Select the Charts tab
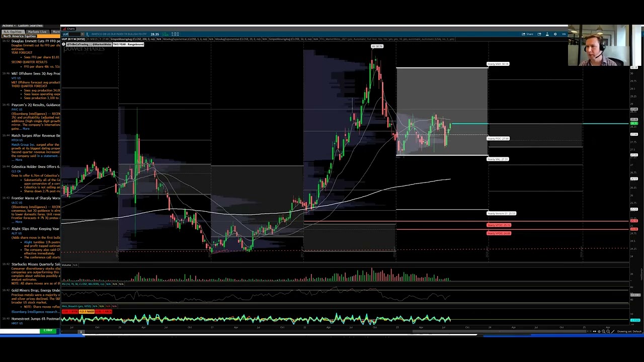This screenshot has width=644, height=362. (70, 29)
